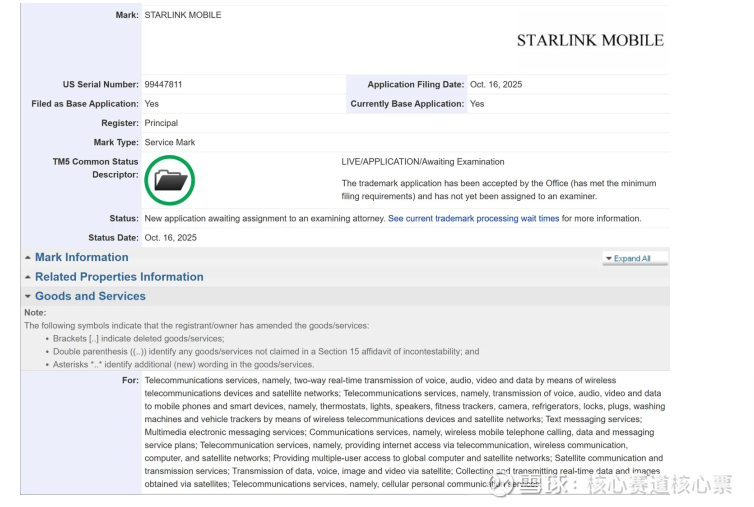Click the New application awaiting assignment status text
The height and width of the screenshot is (507, 754).
click(265, 218)
